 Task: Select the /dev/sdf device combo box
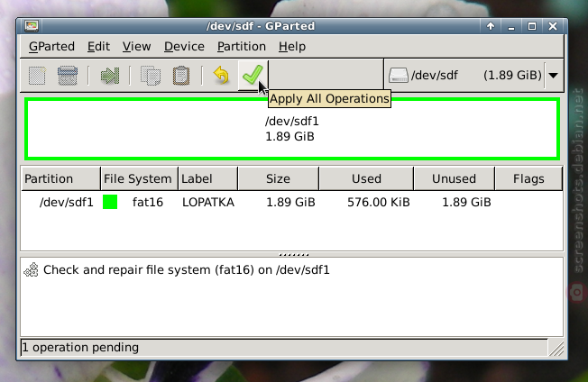pyautogui.click(x=473, y=76)
